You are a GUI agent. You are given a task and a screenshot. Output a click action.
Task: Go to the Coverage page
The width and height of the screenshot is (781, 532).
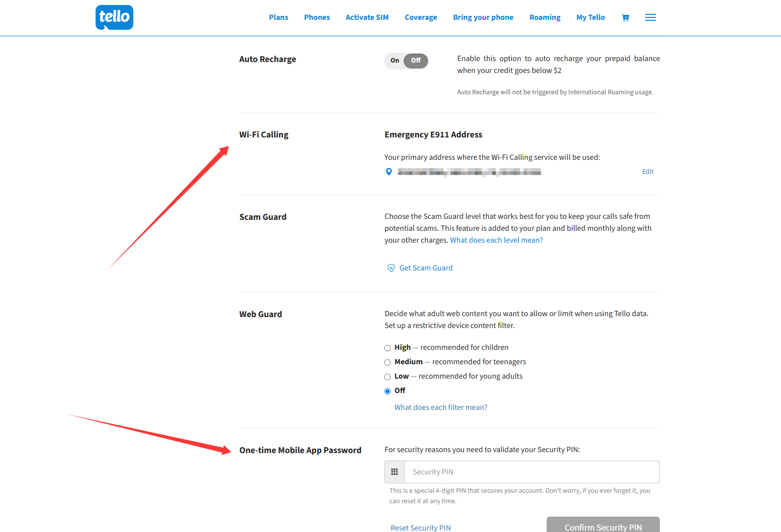421,17
